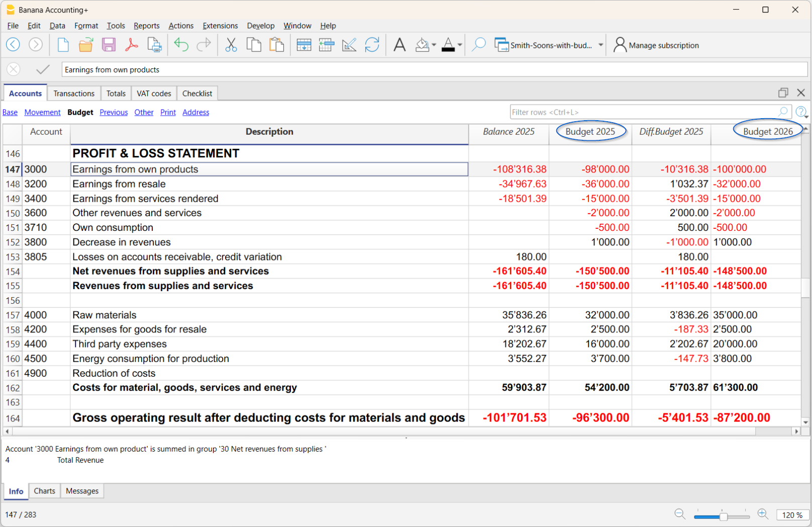Open search with the magnifier toolbar icon
This screenshot has height=527, width=812.
pos(479,45)
